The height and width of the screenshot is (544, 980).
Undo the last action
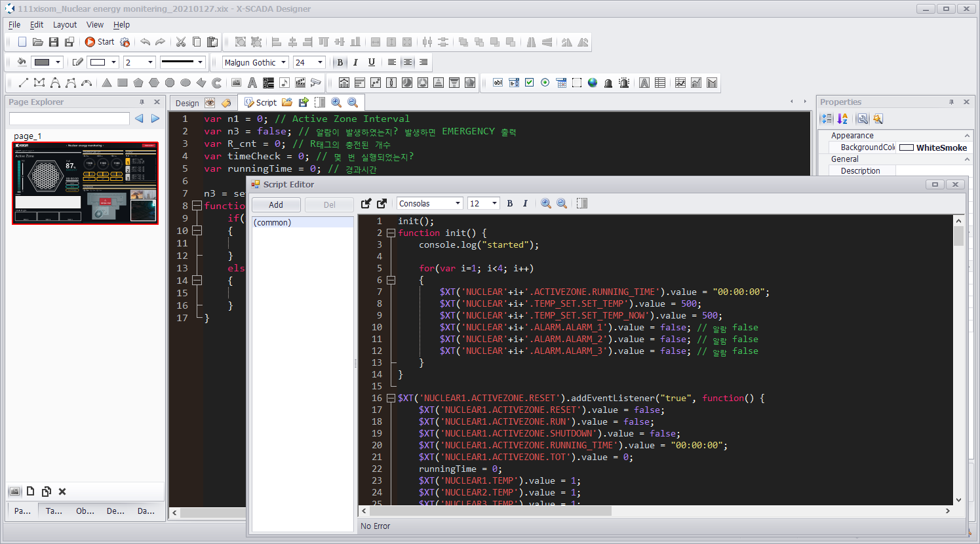(146, 42)
